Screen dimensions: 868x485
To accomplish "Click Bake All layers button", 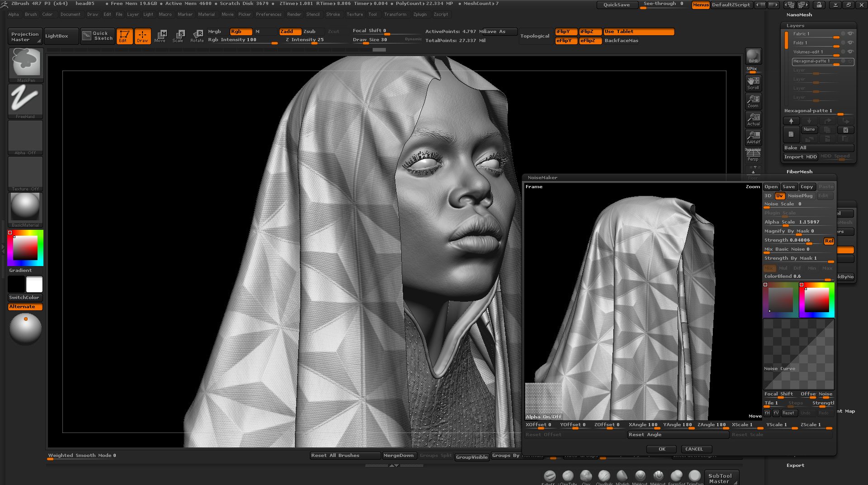I will [819, 148].
